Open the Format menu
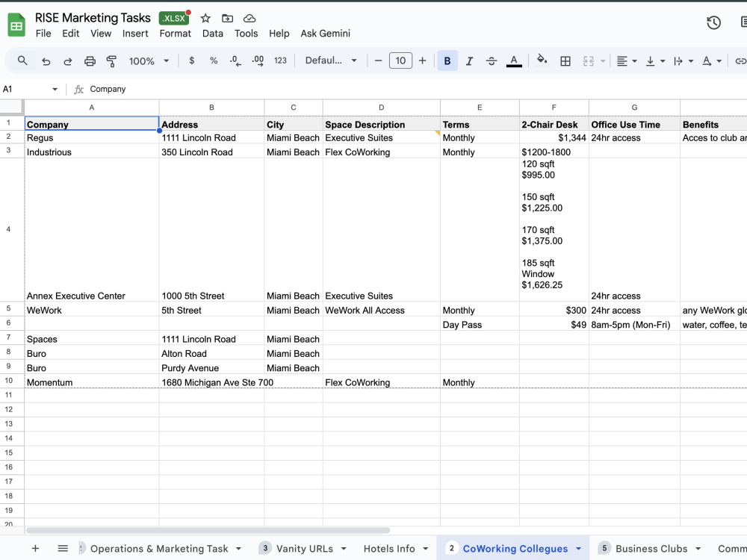The image size is (747, 560). pyautogui.click(x=175, y=34)
